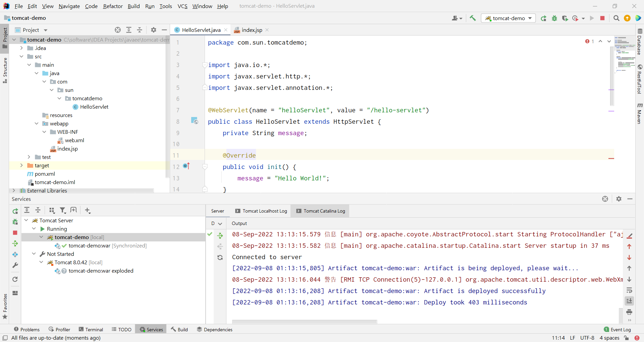The image size is (644, 342).
Task: Click the IDE update arrow icon
Action: (627, 18)
